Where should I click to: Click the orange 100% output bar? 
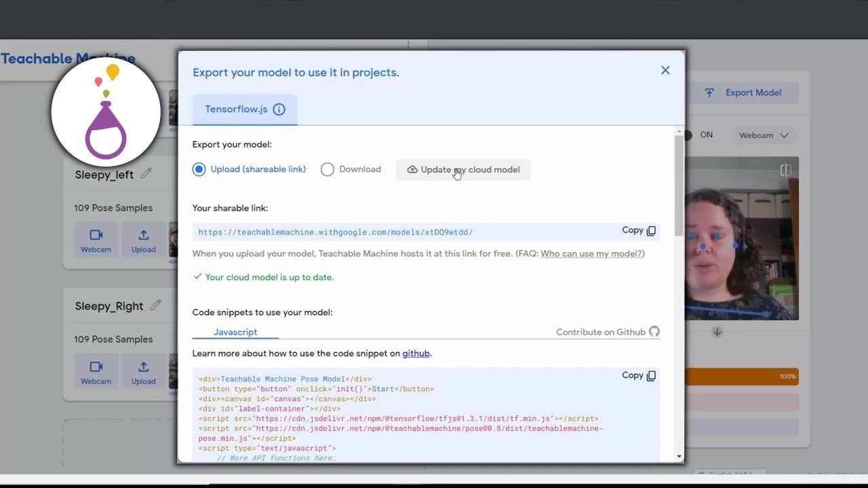742,376
